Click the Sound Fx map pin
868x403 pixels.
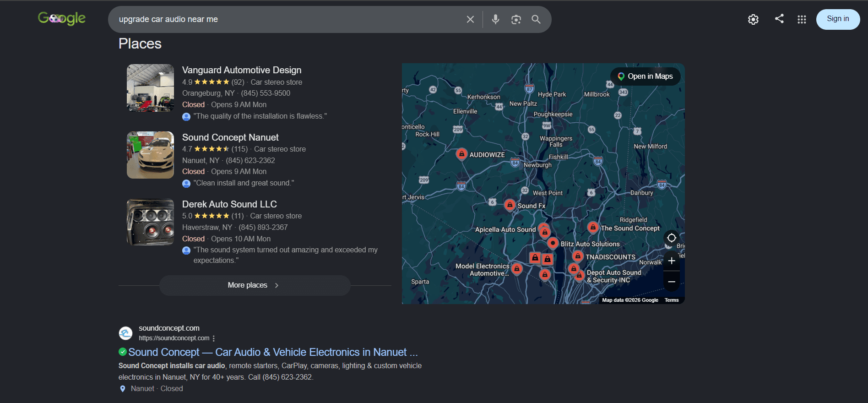click(x=510, y=205)
